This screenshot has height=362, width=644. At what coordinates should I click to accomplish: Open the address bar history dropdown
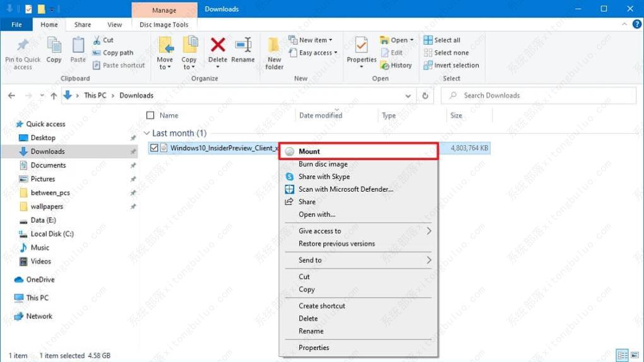click(408, 96)
